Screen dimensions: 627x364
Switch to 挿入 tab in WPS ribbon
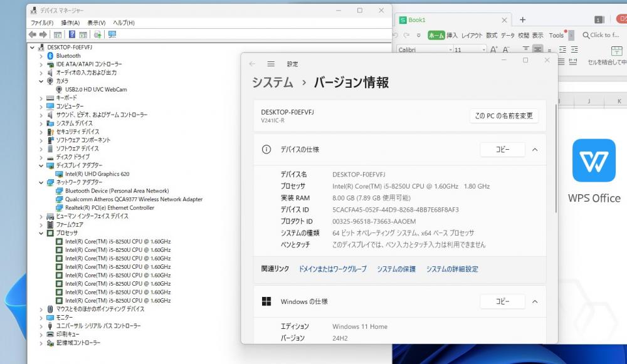452,35
